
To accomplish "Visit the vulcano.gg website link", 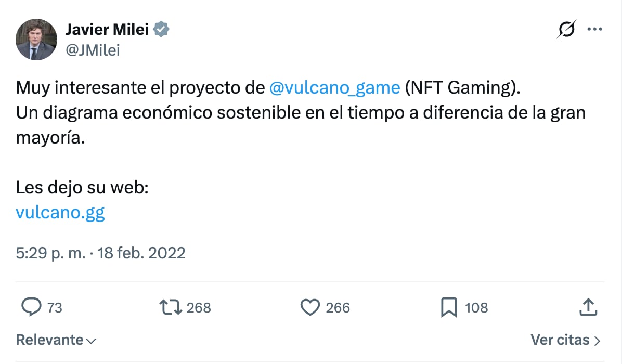I will coord(60,212).
